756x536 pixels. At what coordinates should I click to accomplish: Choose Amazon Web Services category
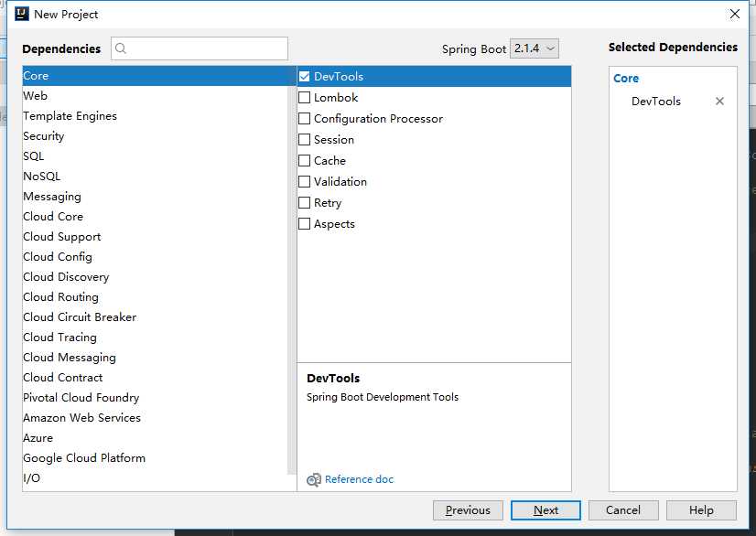(155, 418)
